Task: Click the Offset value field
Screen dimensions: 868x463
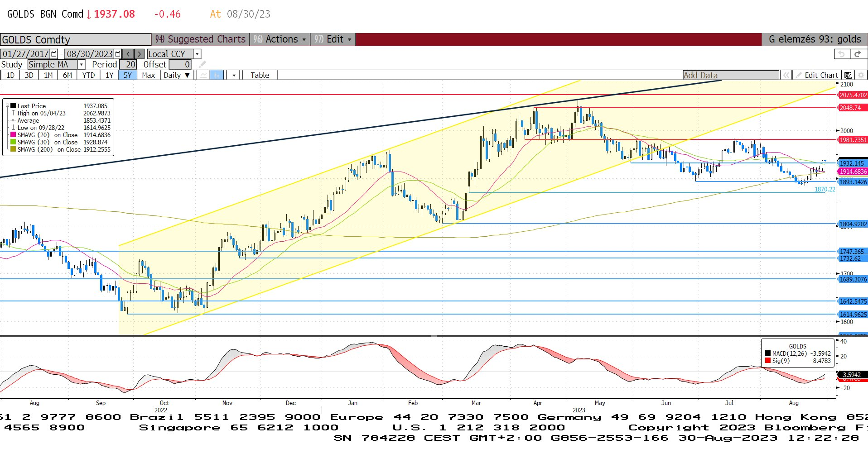Action: 180,64
